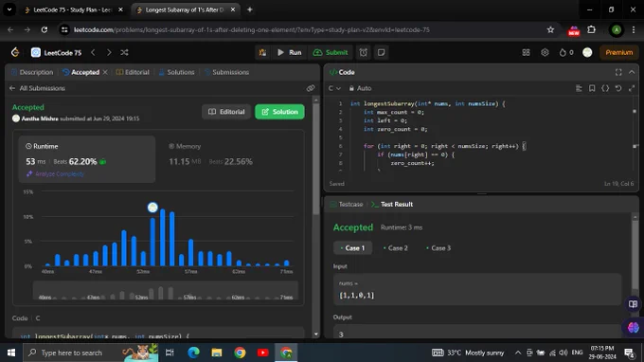Open the debugger icon beside Run
The width and height of the screenshot is (644, 362).
(262, 52)
